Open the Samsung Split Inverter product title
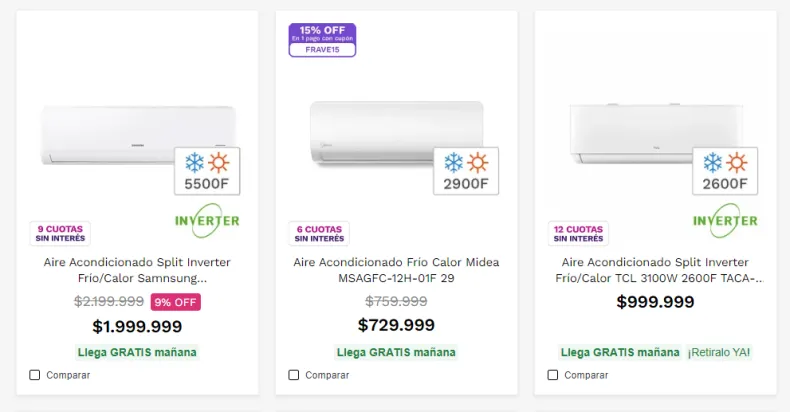This screenshot has height=412, width=790. coord(137,270)
